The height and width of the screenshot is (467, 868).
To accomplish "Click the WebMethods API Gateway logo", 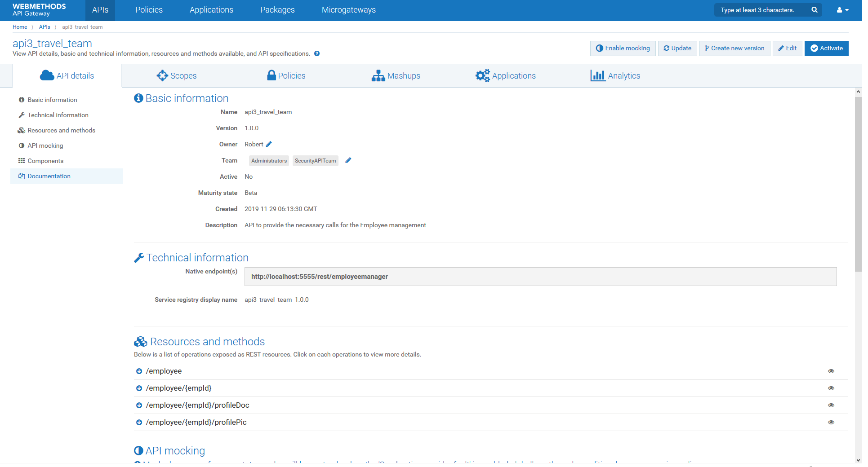I will (x=39, y=10).
